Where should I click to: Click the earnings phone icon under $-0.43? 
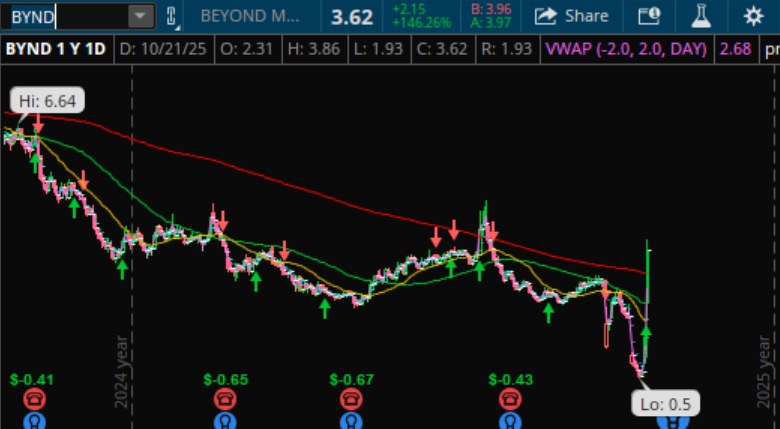tap(510, 399)
